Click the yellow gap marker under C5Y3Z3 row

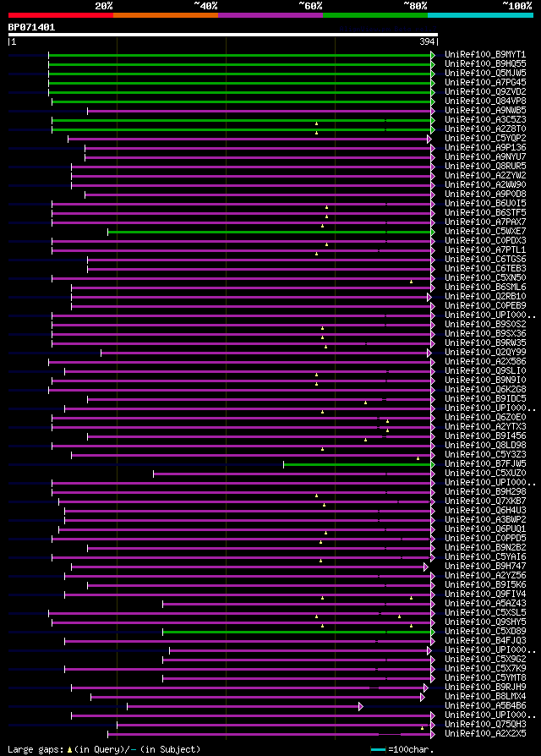[418, 458]
